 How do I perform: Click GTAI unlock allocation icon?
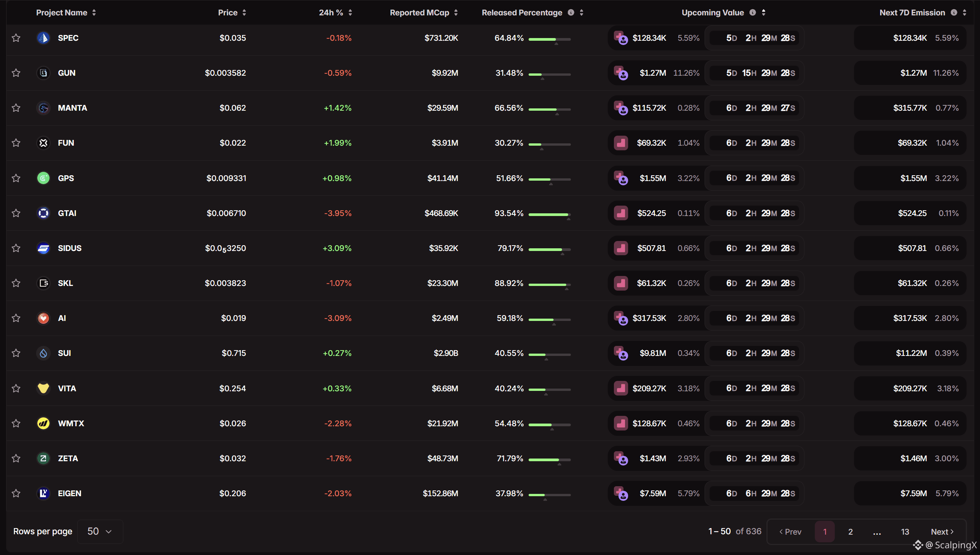(x=621, y=213)
